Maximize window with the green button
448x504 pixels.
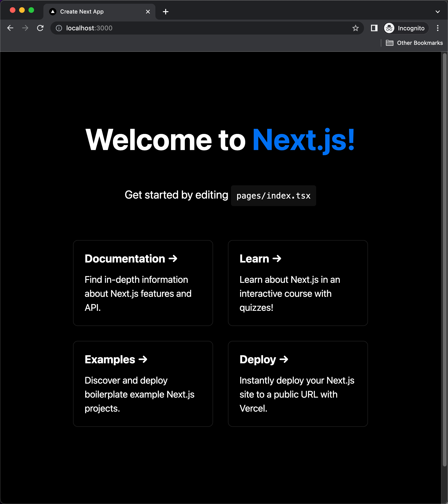(x=31, y=10)
